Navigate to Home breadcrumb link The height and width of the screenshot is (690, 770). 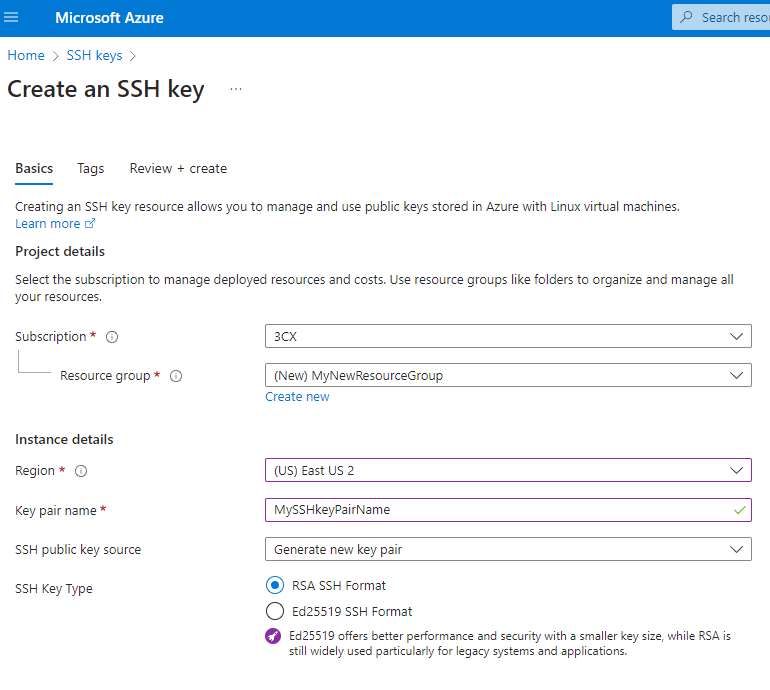pos(26,56)
